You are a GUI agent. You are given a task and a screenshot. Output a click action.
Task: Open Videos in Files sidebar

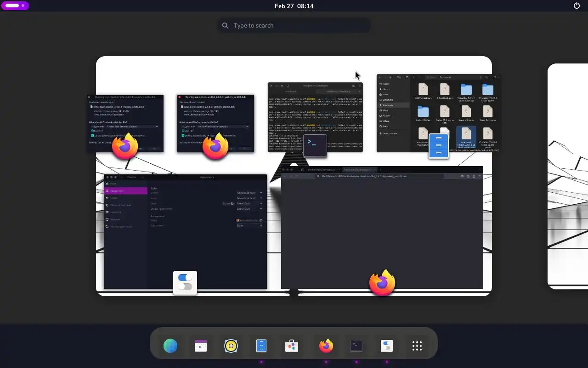click(393, 121)
